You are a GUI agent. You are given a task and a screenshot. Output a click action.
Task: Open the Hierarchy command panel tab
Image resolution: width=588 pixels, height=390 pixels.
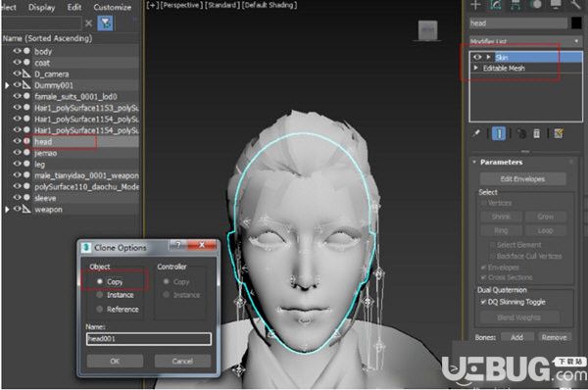515,5
